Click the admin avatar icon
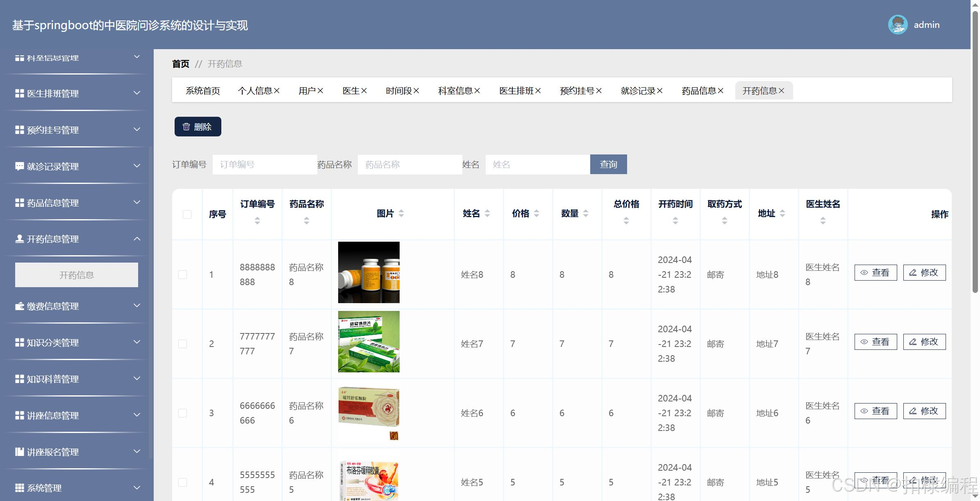 pos(898,25)
